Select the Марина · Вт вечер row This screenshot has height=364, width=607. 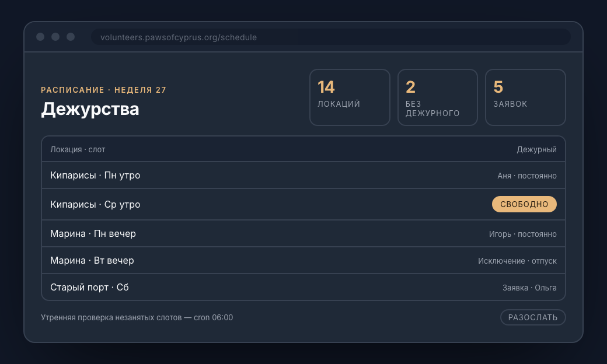click(303, 260)
